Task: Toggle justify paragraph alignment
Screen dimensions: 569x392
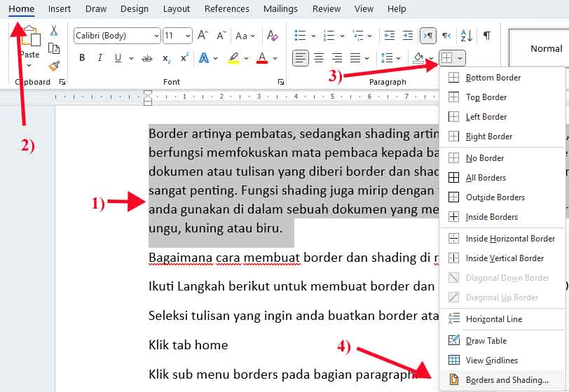Action: click(x=355, y=58)
